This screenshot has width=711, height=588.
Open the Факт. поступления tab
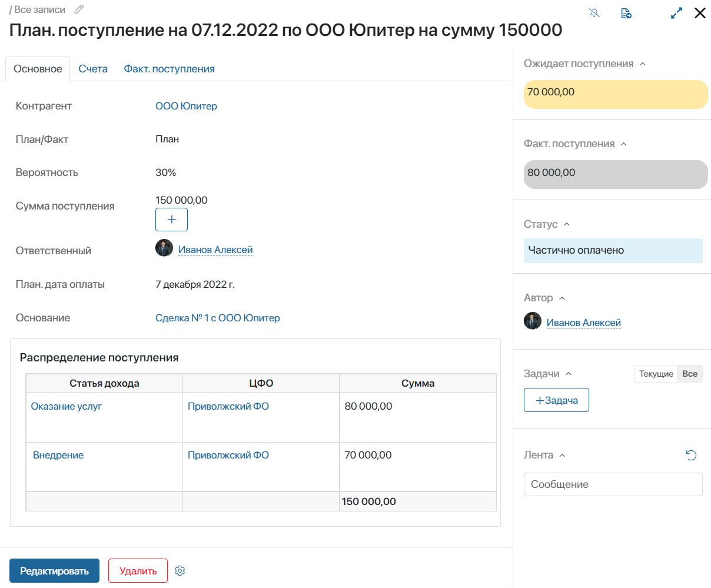click(x=169, y=69)
